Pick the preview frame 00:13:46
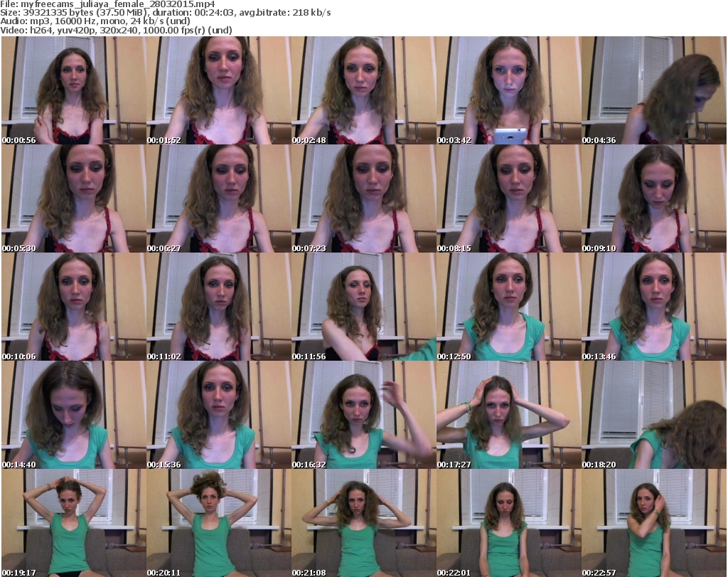The height and width of the screenshot is (577, 728). (654, 307)
